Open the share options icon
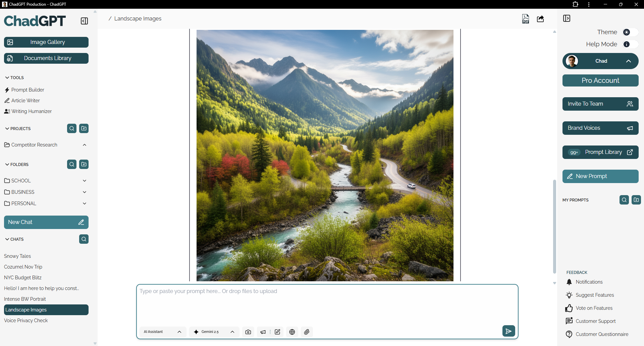Viewport: 644px width, 346px height. 541,19
